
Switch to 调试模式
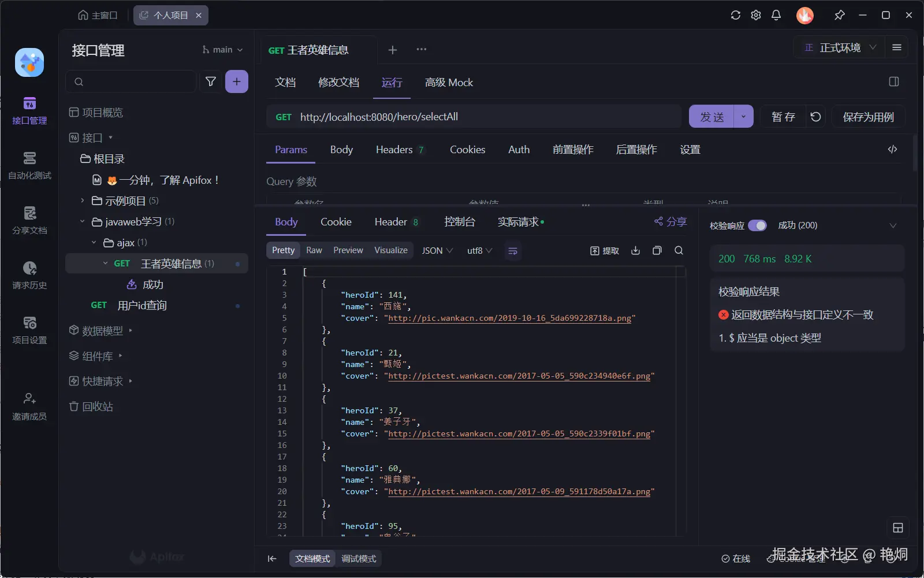(x=359, y=558)
